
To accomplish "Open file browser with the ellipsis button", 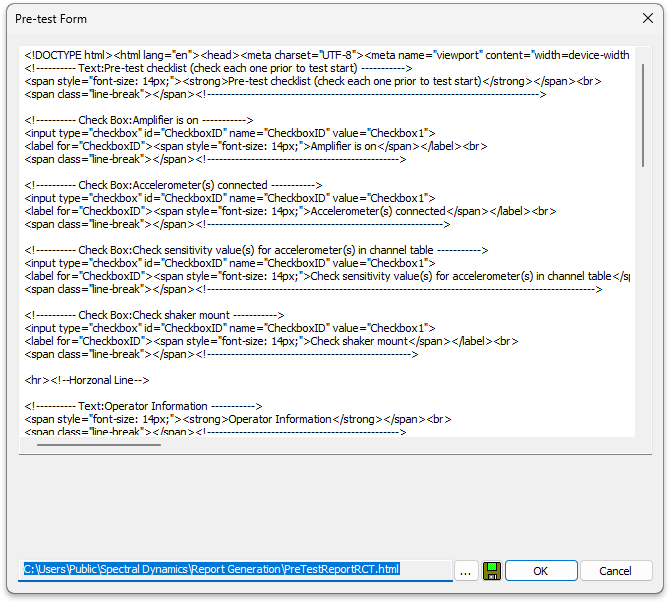I will coord(466,571).
